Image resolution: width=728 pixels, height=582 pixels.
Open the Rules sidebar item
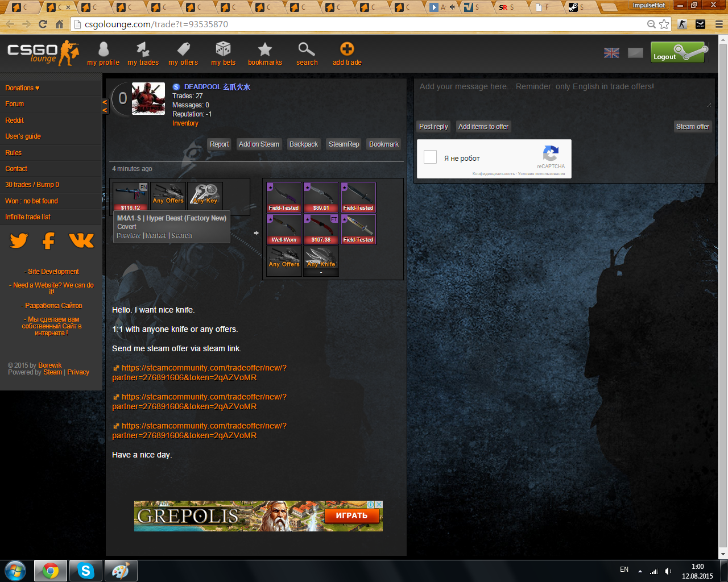tap(14, 153)
